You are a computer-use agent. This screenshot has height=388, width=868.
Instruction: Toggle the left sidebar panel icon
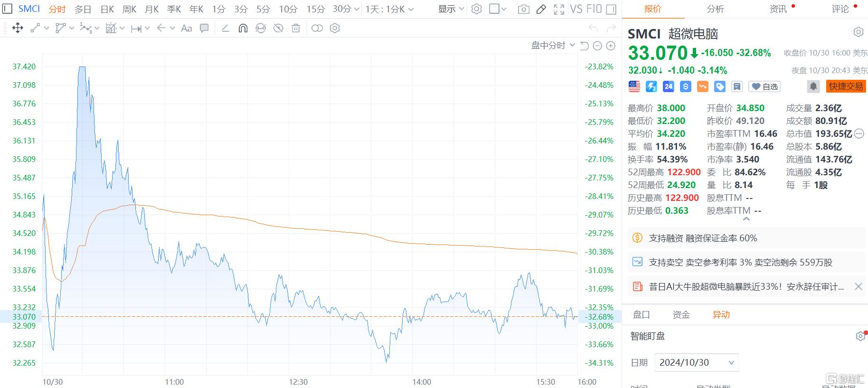click(7, 9)
